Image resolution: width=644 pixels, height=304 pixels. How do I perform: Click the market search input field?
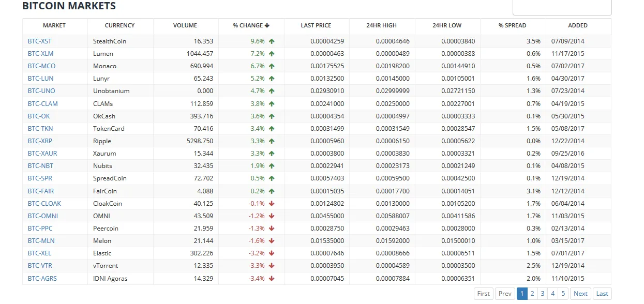coord(562,7)
